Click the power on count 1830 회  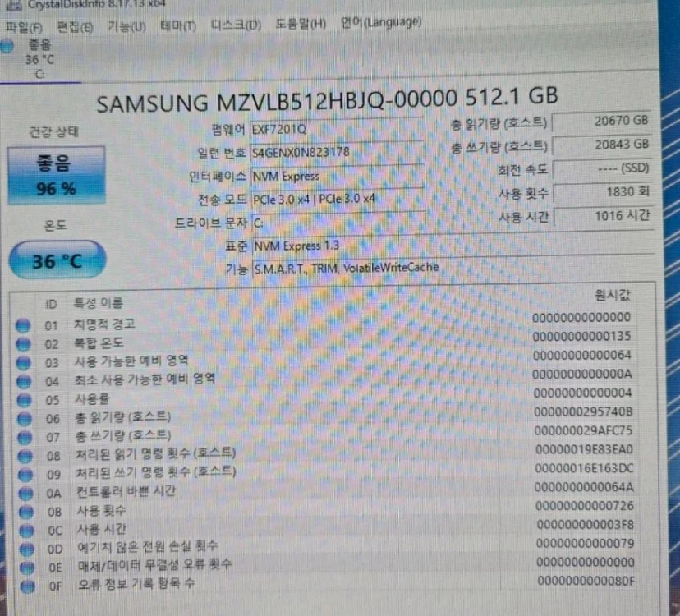coord(603,192)
